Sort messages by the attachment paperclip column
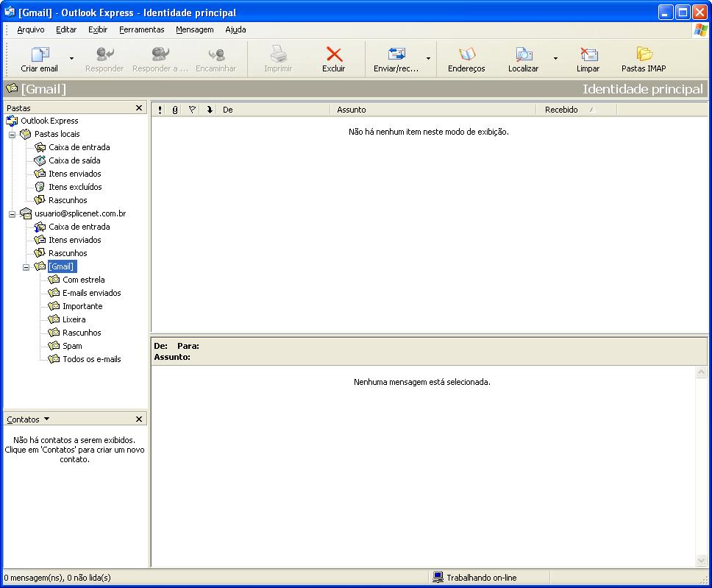Viewport: 712px width, 588px height. tap(175, 110)
